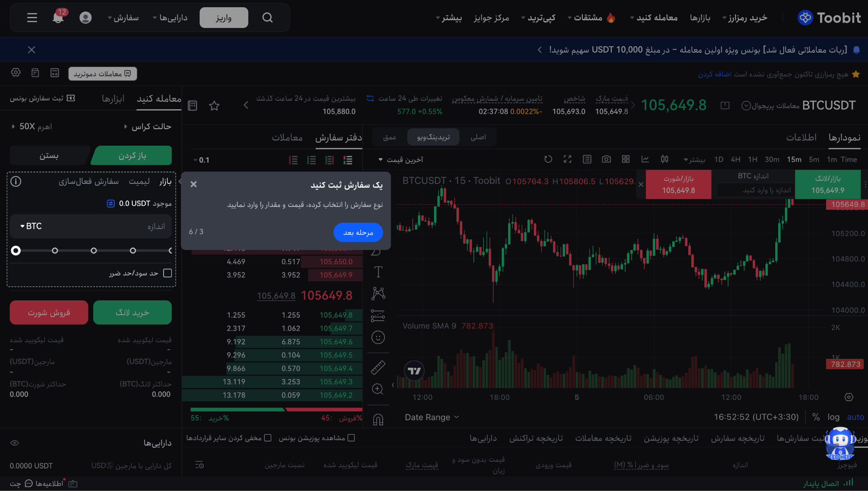The image size is (868, 491).
Task: Click the blue next step button
Action: point(358,232)
